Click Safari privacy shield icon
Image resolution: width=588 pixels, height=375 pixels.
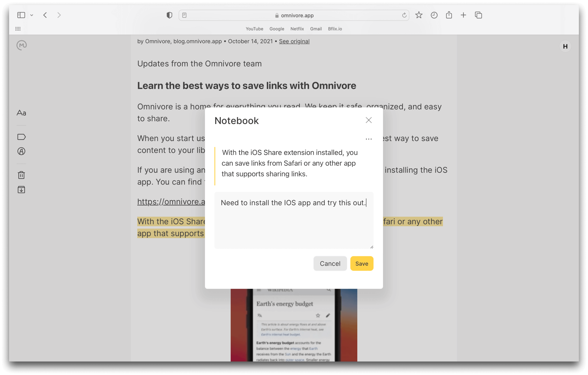pos(170,15)
